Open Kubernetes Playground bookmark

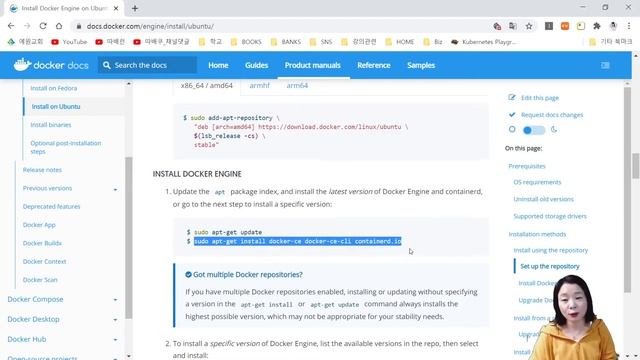tap(484, 42)
